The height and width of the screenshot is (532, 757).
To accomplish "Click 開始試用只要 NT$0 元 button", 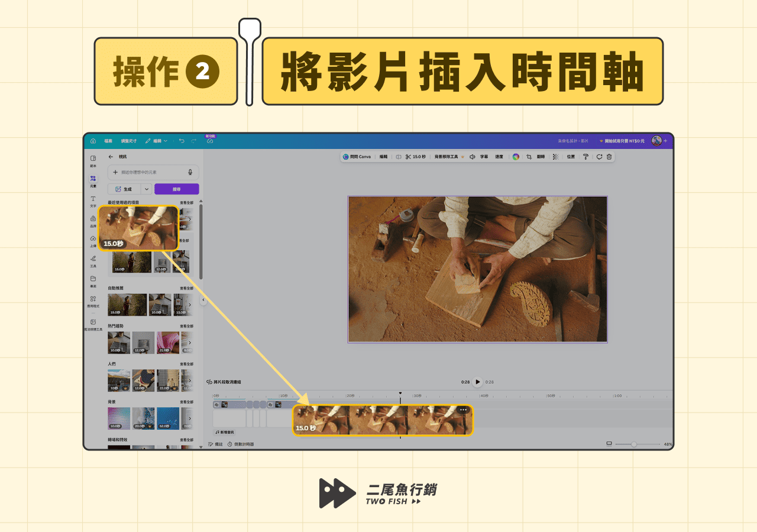I will [x=623, y=141].
